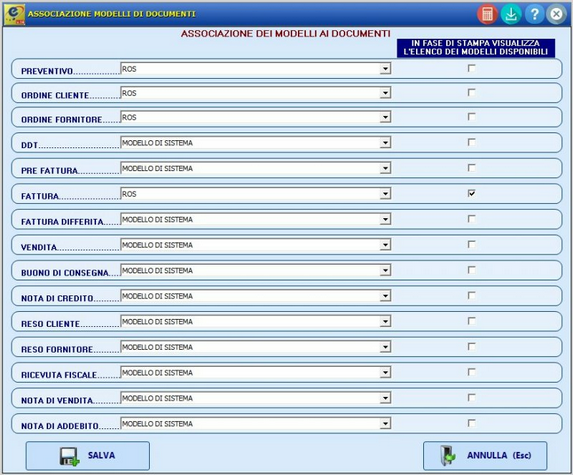This screenshot has height=475, width=573.
Task: Enable model list checkbox for ORDINE CLIENTE
Action: click(x=472, y=92)
